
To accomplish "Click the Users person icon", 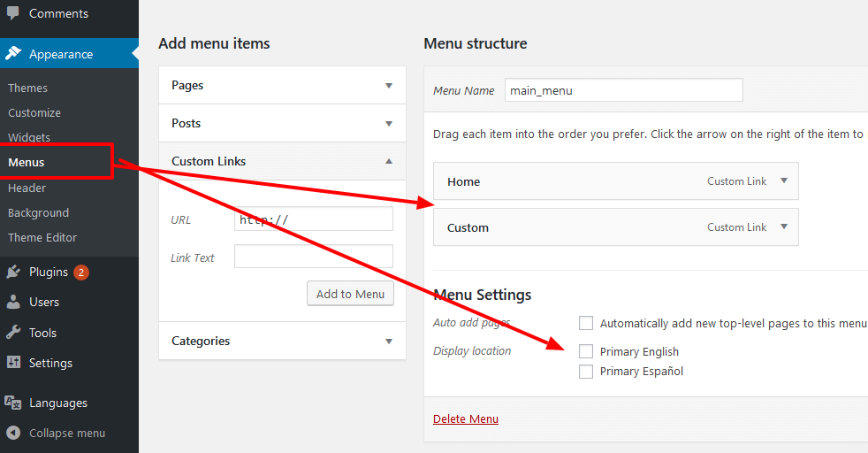I will (x=12, y=302).
